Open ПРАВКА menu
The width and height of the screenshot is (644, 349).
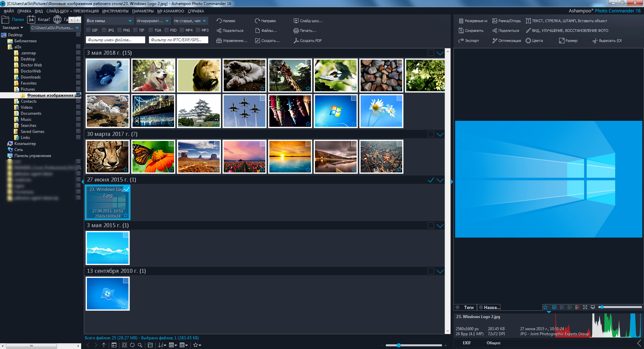click(24, 11)
